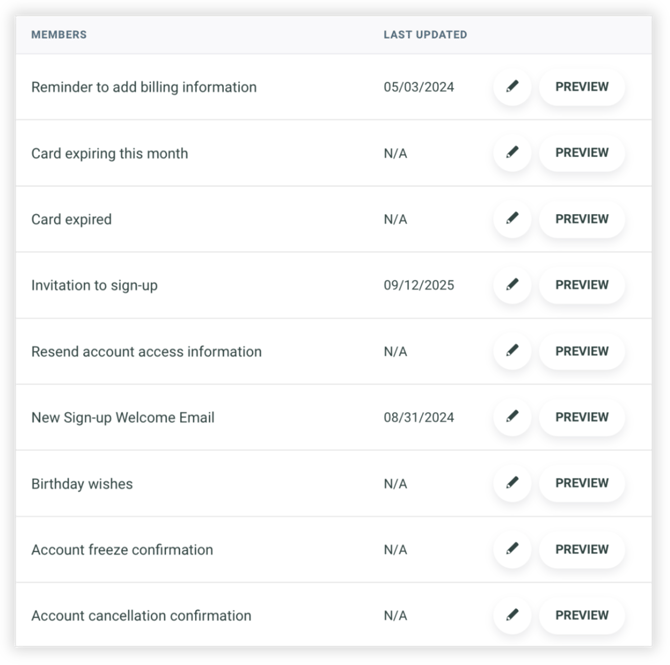Viewport: 670px width, 665px height.
Task: Click the Members column header
Action: click(59, 35)
